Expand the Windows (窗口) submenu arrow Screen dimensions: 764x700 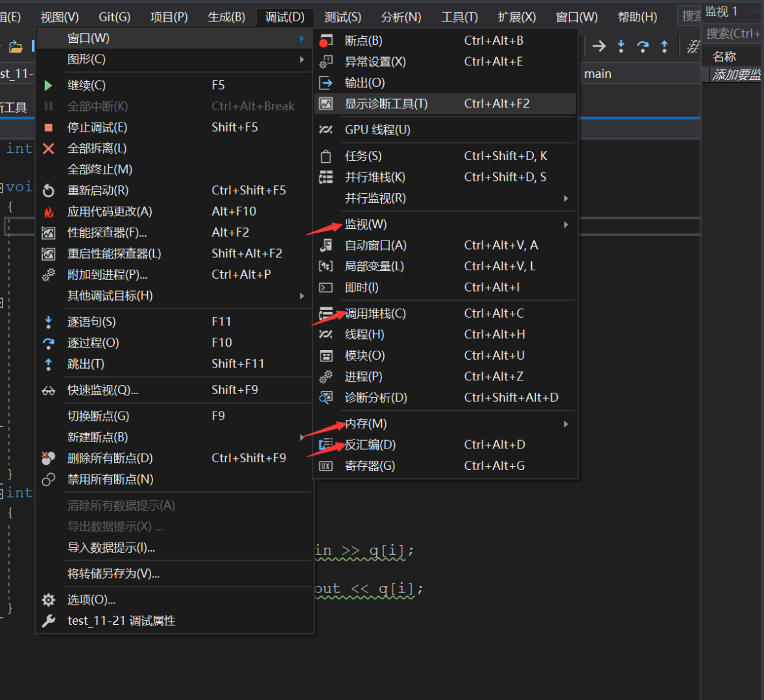(x=302, y=38)
